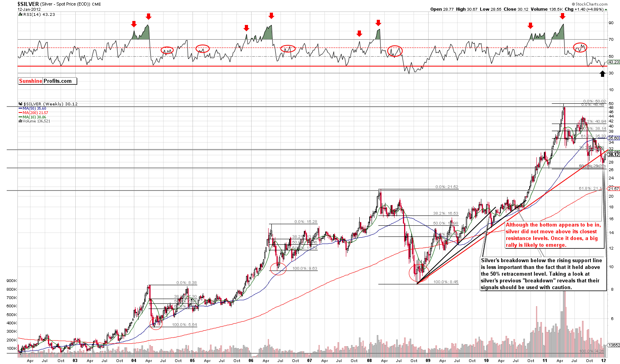620x364 pixels.
Task: Click the 100.0%: 9.63 Fibonacci label
Action: pyautogui.click(x=305, y=269)
